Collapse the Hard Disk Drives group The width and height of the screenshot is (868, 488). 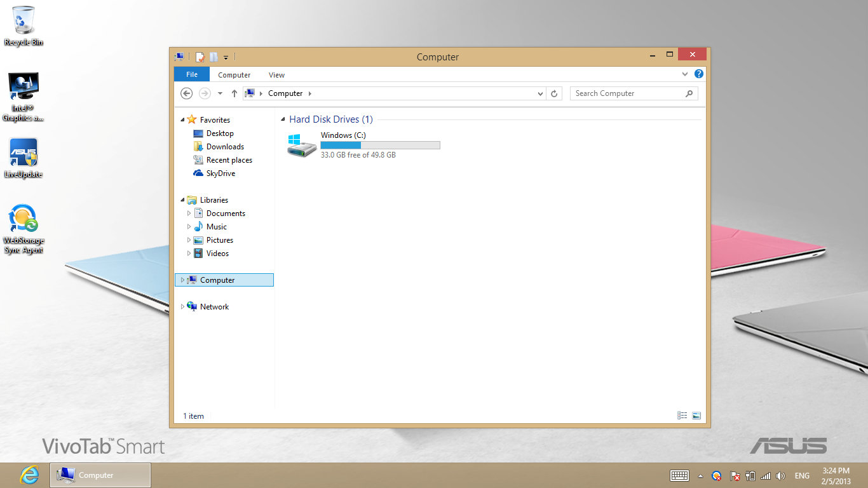pyautogui.click(x=283, y=119)
